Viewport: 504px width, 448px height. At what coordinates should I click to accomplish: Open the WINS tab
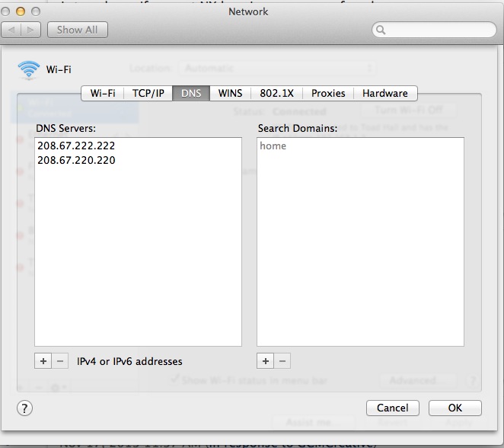pyautogui.click(x=230, y=93)
